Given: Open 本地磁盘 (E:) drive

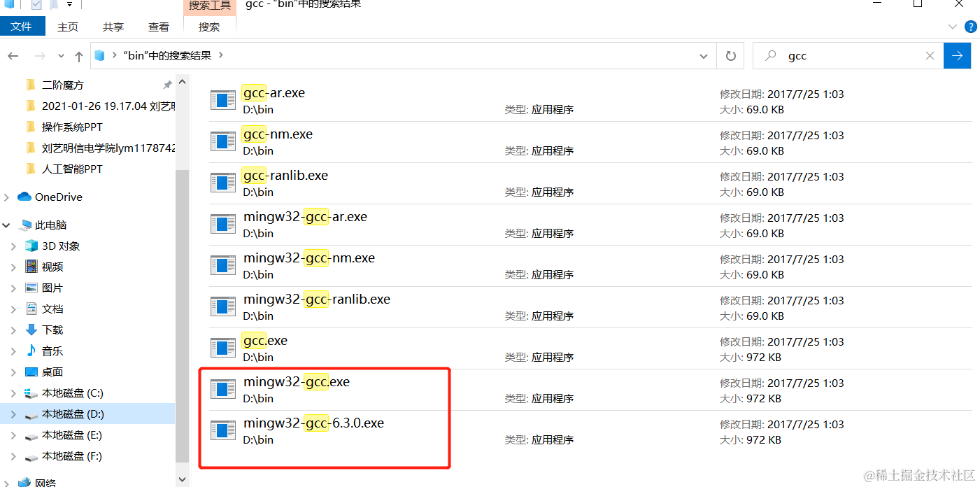Looking at the screenshot, I should coord(72,435).
